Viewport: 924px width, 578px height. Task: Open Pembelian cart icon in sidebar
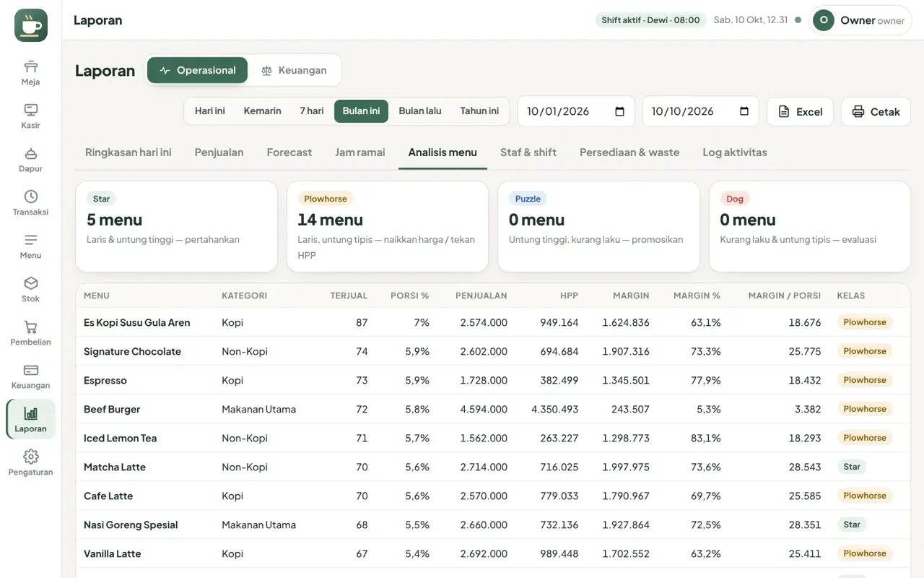[31, 333]
